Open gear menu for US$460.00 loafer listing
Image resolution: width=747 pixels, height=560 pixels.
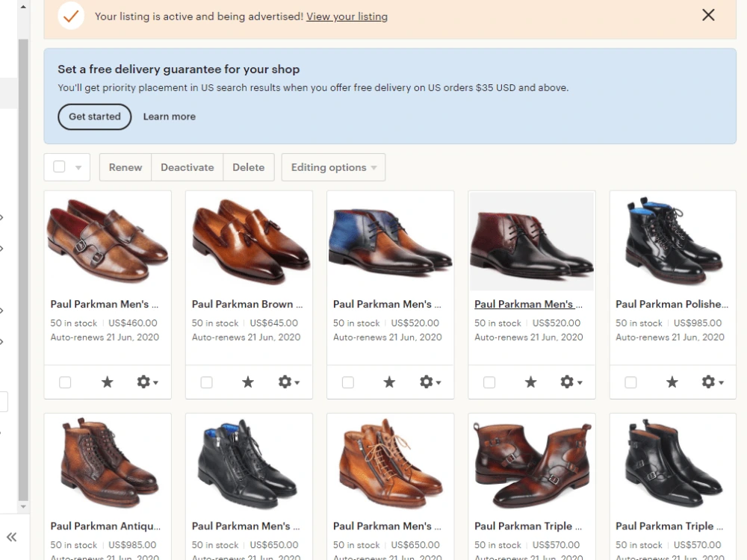(x=147, y=382)
